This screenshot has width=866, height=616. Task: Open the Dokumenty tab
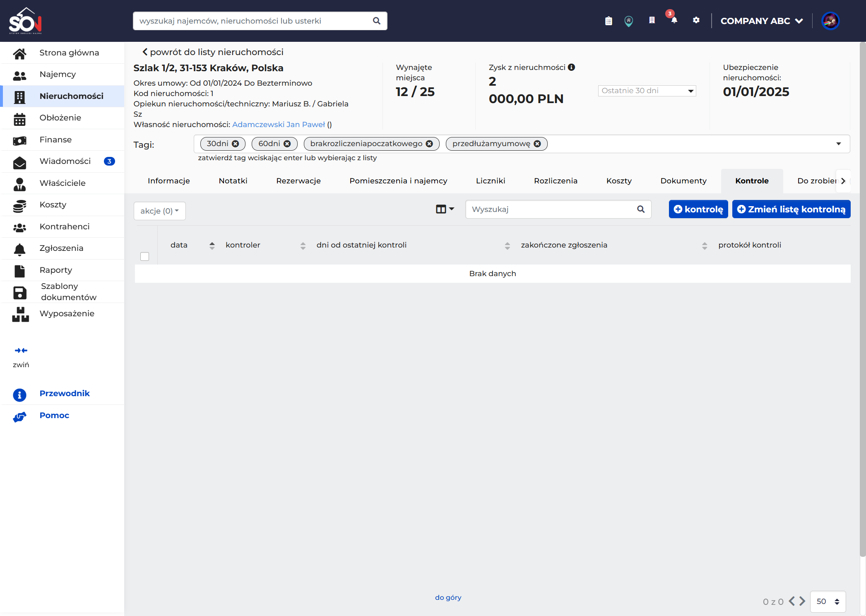pos(683,181)
